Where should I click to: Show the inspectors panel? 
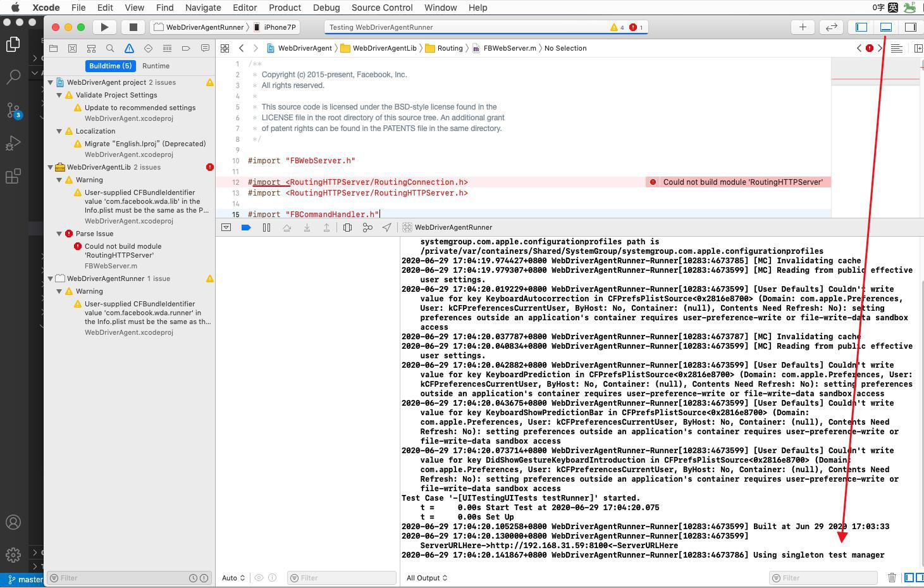tap(911, 27)
